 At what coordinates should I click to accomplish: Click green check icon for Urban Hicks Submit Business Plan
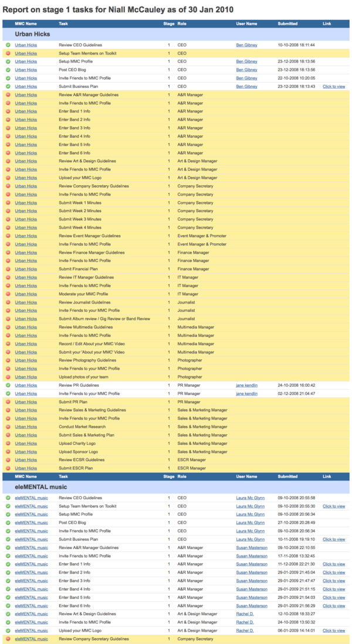[x=8, y=86]
